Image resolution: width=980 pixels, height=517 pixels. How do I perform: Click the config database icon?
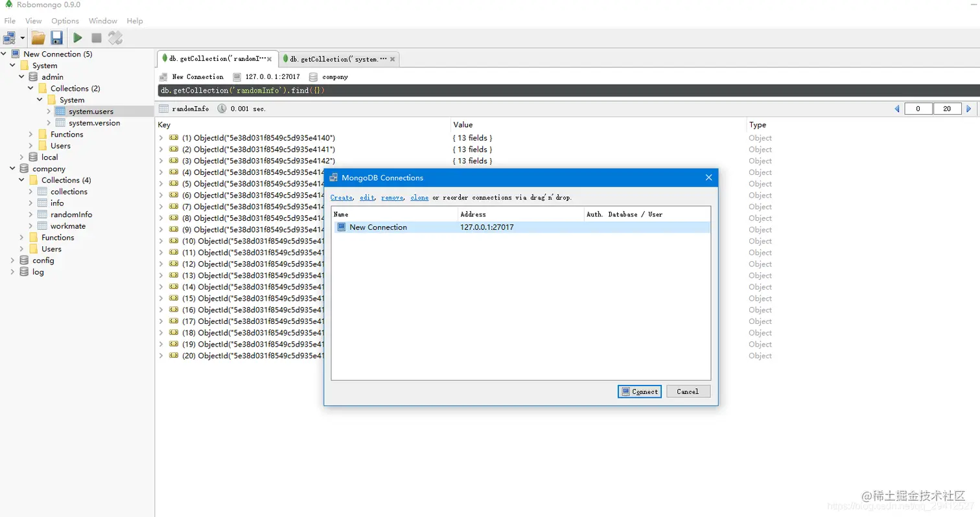[24, 260]
